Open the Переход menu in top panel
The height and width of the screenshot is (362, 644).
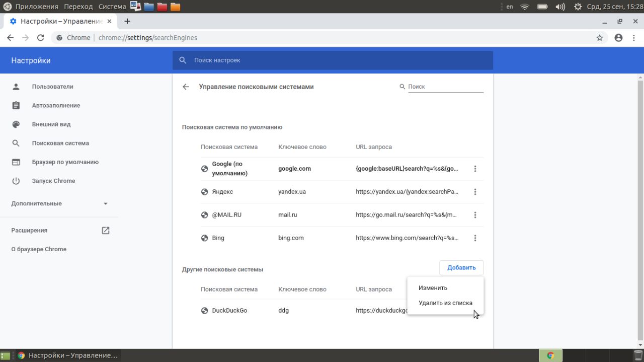click(x=78, y=7)
